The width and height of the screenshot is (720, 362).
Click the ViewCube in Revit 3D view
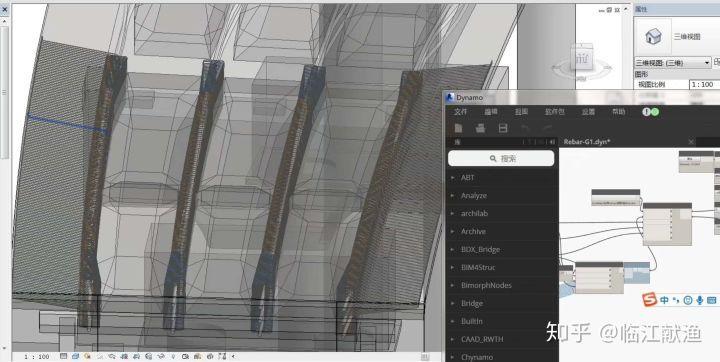582,59
